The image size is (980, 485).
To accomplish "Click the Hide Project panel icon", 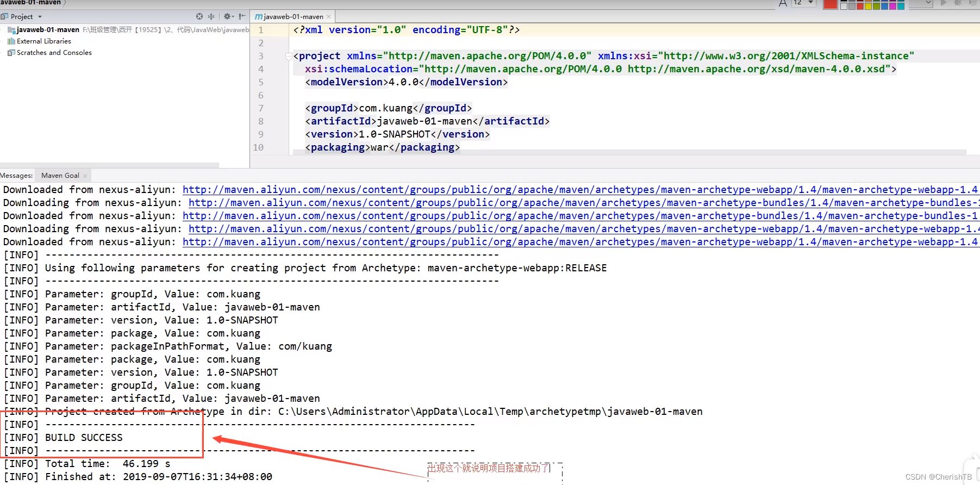I will [242, 16].
